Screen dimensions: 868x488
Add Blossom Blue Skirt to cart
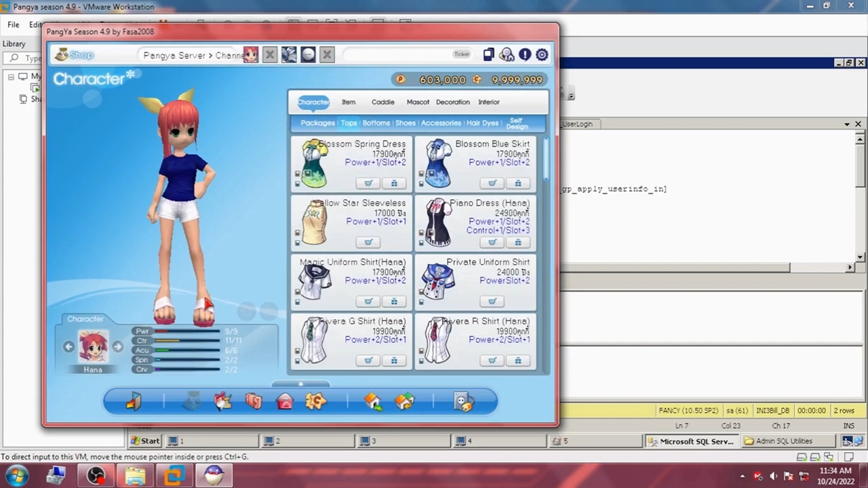[492, 183]
